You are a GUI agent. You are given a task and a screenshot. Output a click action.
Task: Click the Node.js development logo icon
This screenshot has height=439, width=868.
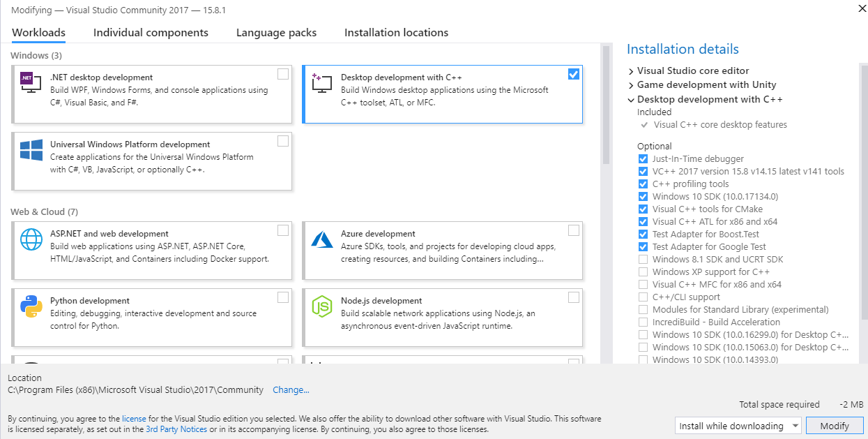(x=322, y=306)
